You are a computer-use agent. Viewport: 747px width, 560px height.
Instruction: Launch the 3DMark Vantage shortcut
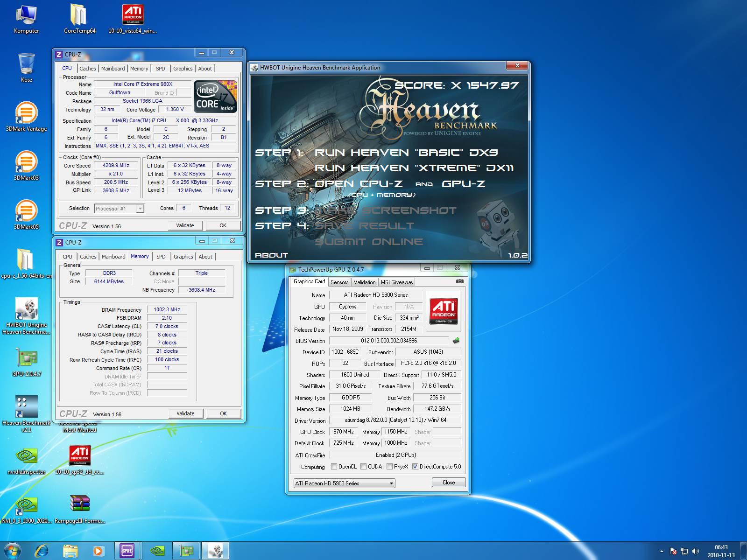click(26, 117)
